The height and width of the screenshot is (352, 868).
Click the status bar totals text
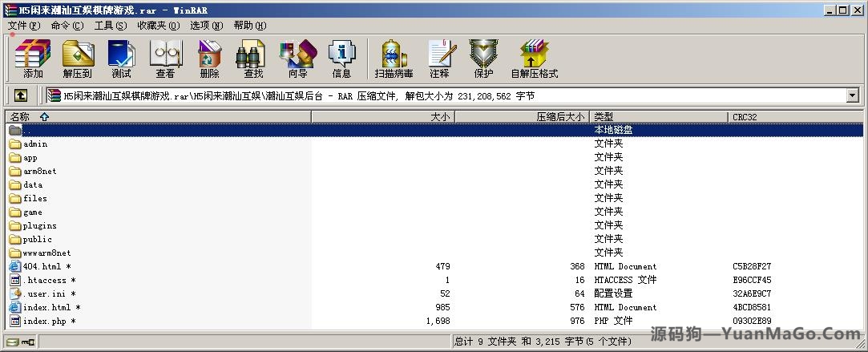[x=543, y=342]
